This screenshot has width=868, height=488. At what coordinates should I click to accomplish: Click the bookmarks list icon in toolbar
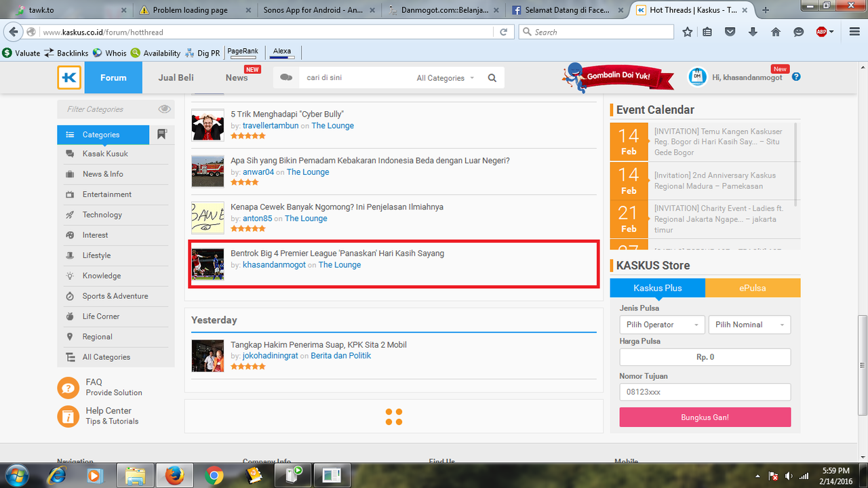point(707,32)
